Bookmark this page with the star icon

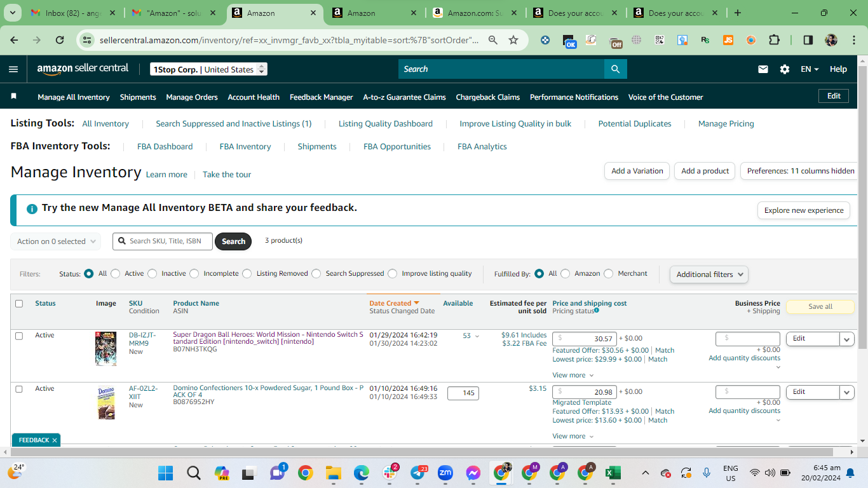tap(513, 40)
